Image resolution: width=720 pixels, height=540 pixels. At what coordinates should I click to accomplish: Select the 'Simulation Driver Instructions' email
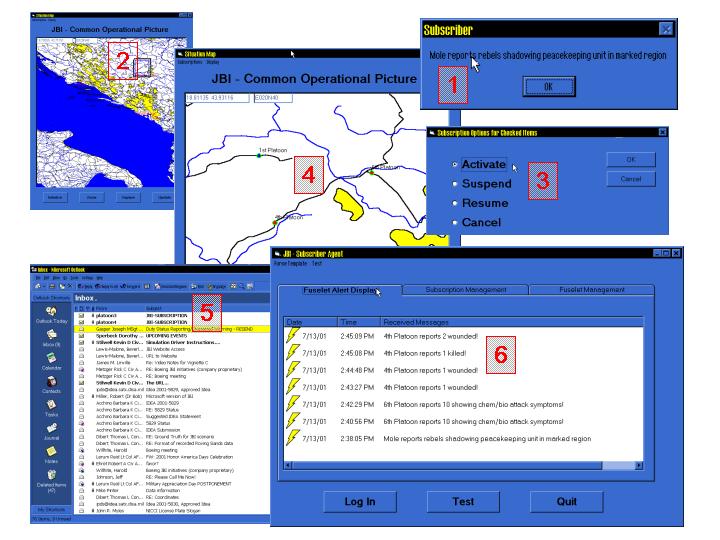(172, 343)
